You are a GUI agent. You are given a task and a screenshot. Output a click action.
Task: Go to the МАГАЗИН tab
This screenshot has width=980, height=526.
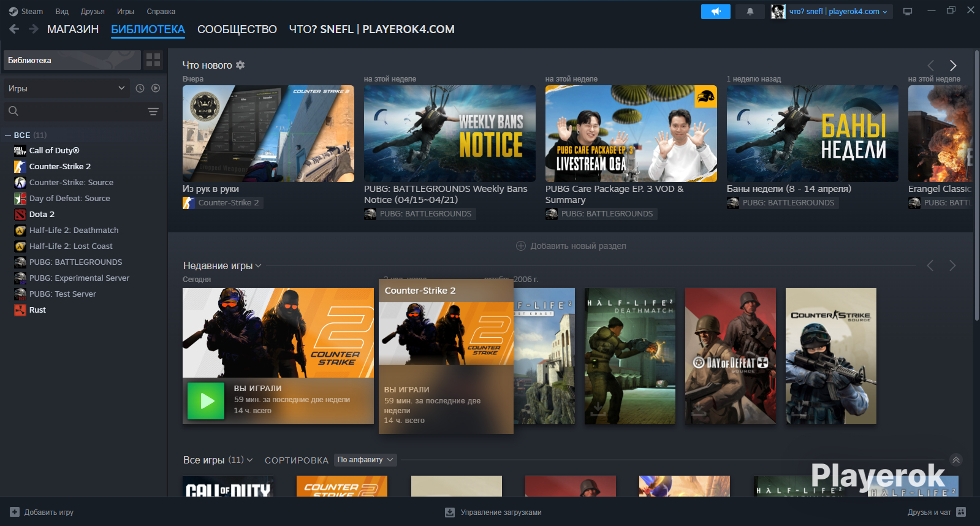(x=73, y=29)
